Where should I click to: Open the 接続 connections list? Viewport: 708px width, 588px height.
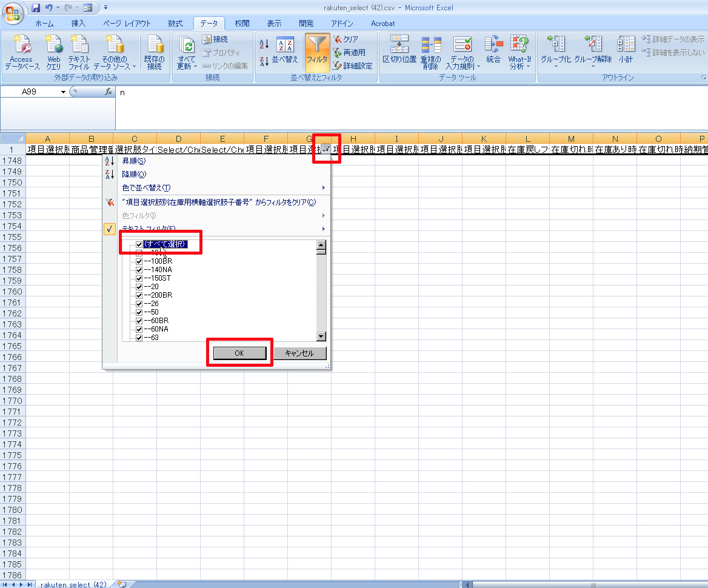(215, 39)
